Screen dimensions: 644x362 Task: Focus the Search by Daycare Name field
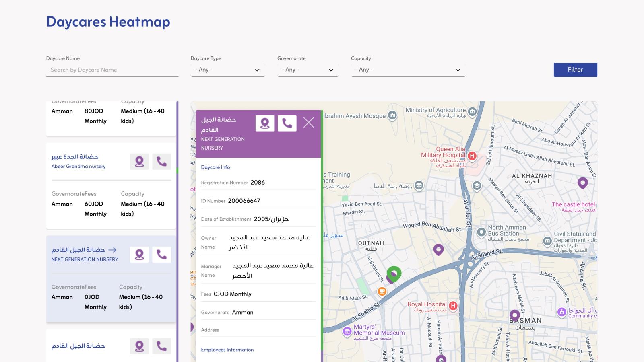pos(112,70)
